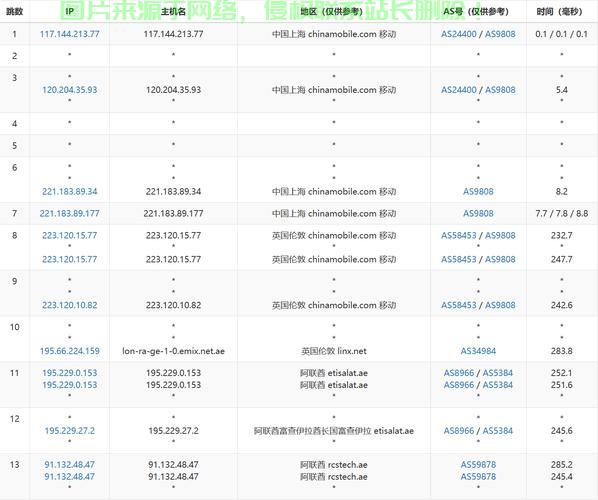Open IP link 221.183.89.34 in hop 6

coord(69,191)
